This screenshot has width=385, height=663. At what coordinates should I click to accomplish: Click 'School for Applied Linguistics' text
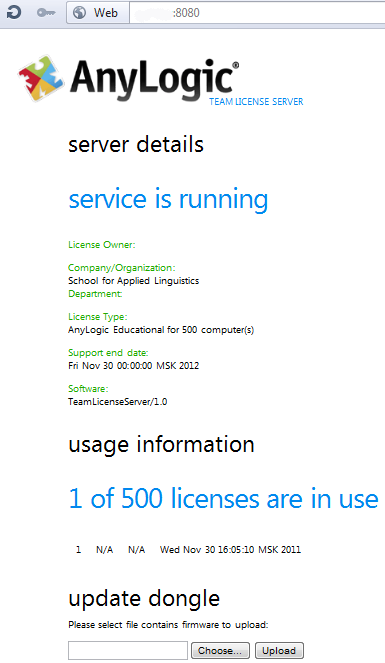point(134,281)
